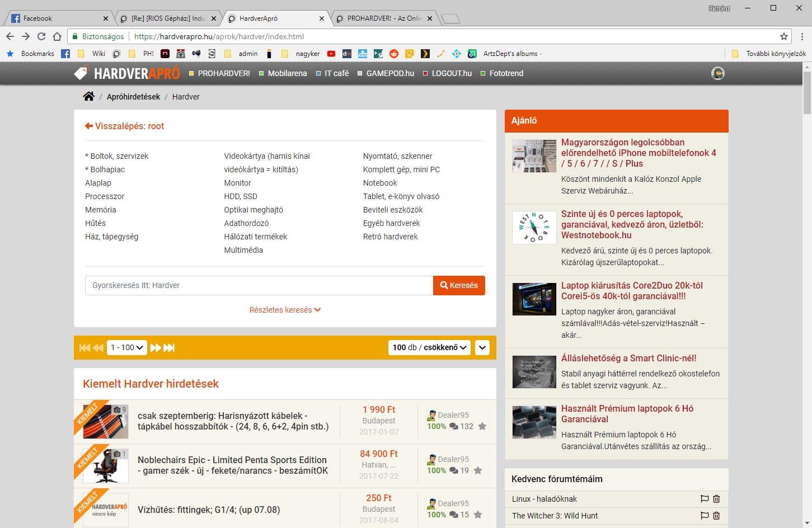This screenshot has width=812, height=528.
Task: Open Retró hardverek category
Action: pyautogui.click(x=390, y=237)
